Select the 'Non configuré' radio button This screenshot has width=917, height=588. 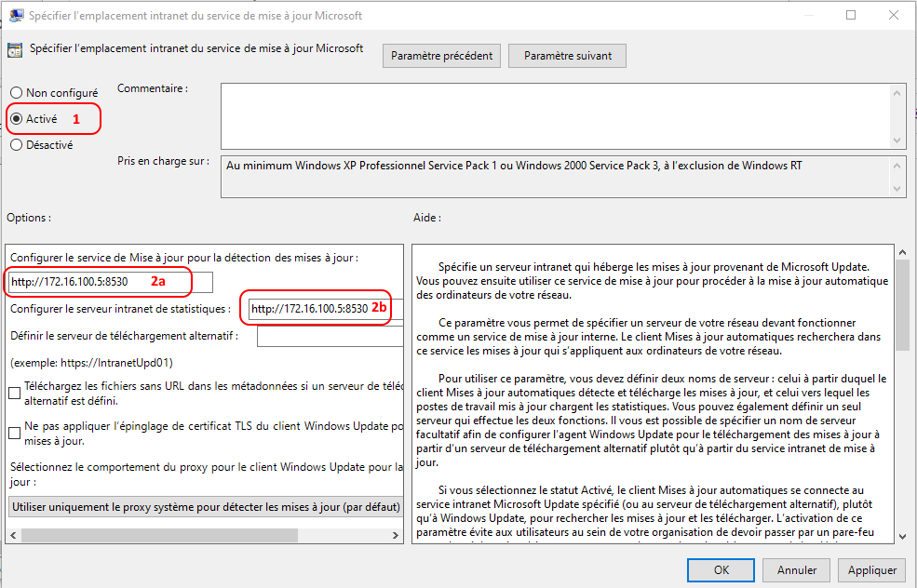click(16, 93)
